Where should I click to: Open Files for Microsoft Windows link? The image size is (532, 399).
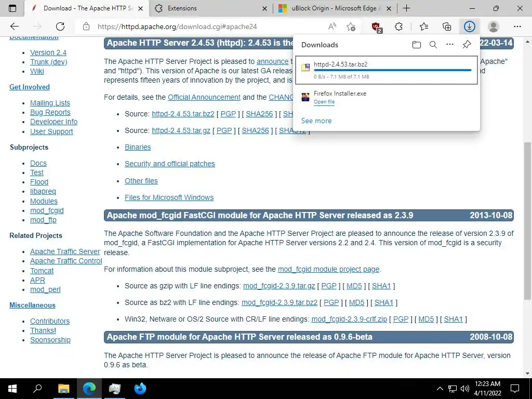tap(169, 197)
